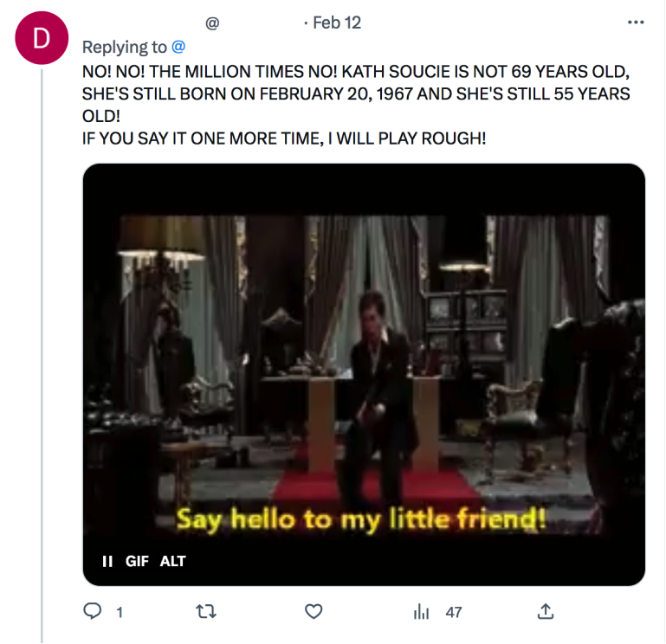The height and width of the screenshot is (644, 666).
Task: Click the reply count "1"
Action: point(119,613)
